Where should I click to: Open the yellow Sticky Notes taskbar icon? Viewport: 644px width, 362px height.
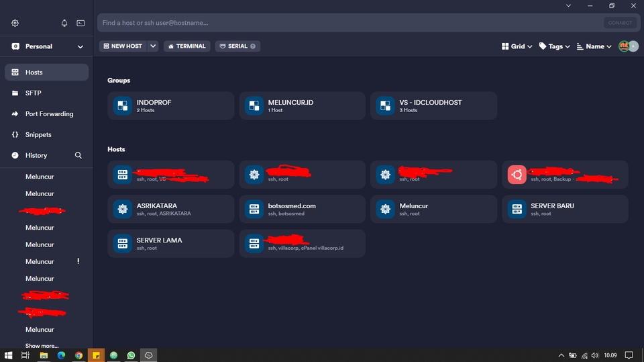(x=96, y=355)
